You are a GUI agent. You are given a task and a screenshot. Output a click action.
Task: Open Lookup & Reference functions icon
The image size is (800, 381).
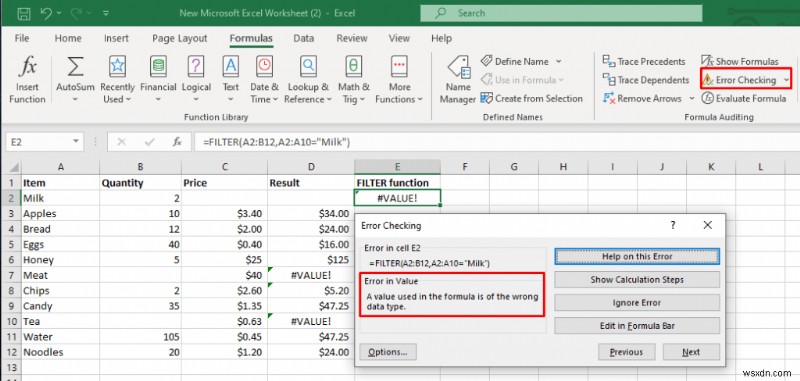[308, 67]
